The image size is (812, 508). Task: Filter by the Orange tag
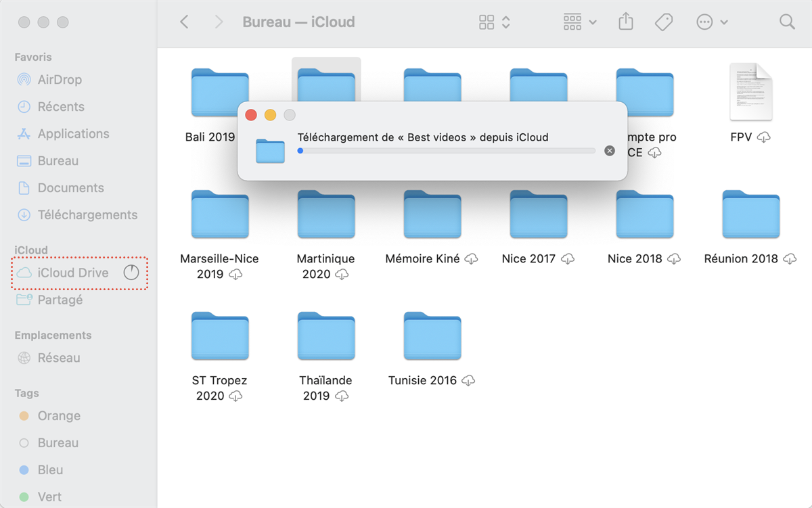pos(59,416)
